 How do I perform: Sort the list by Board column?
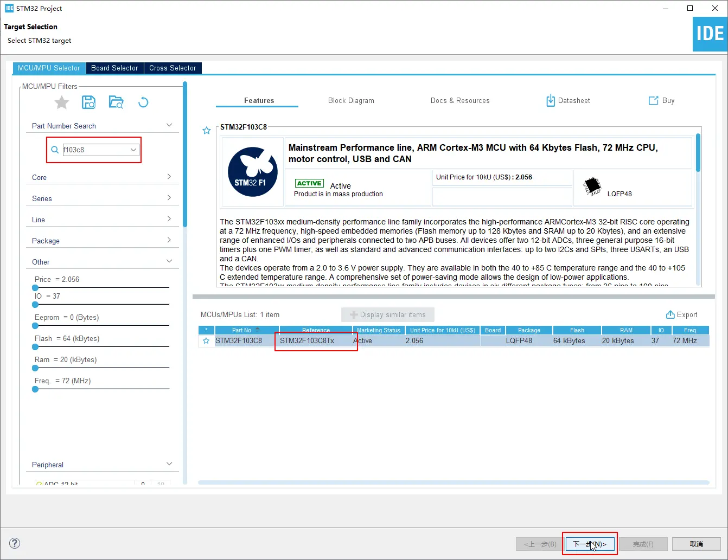click(x=493, y=330)
